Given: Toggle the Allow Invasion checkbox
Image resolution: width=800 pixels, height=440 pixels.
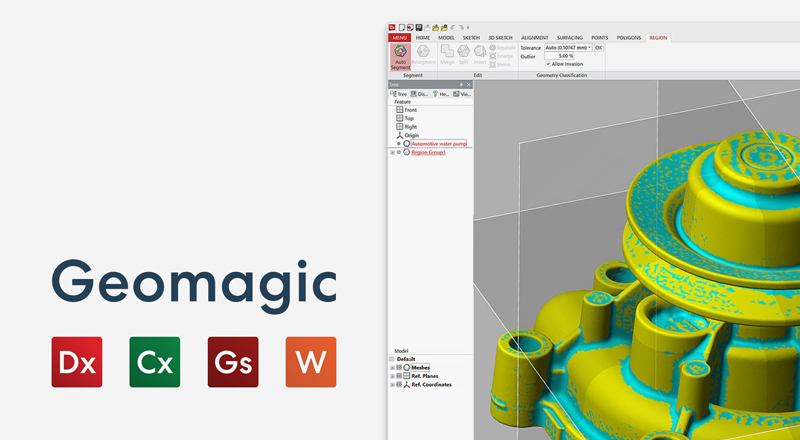Looking at the screenshot, I should pyautogui.click(x=548, y=64).
